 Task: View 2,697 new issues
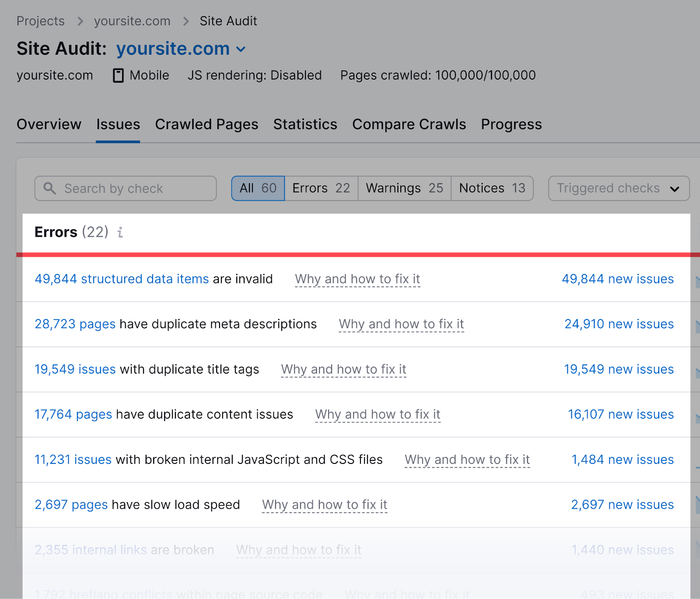tap(623, 505)
